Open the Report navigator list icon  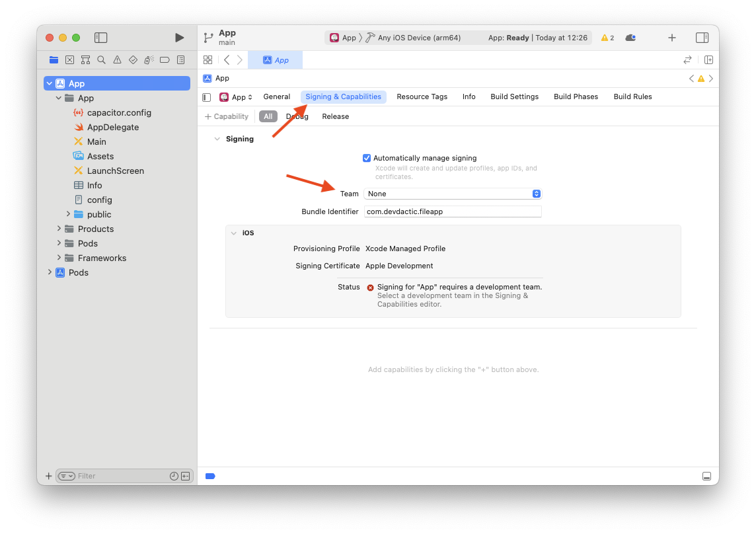coord(180,59)
